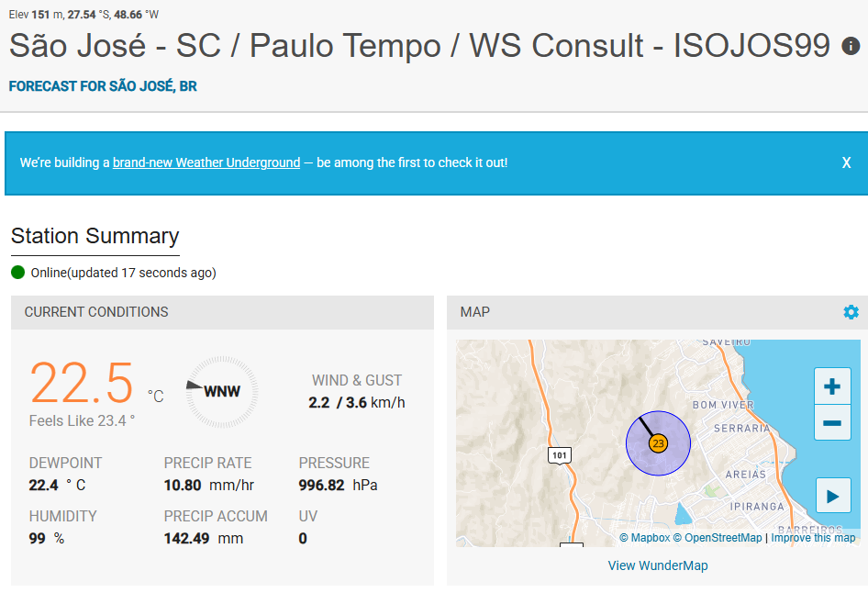
Task: Click the WNW wind direction compass
Action: (221, 391)
